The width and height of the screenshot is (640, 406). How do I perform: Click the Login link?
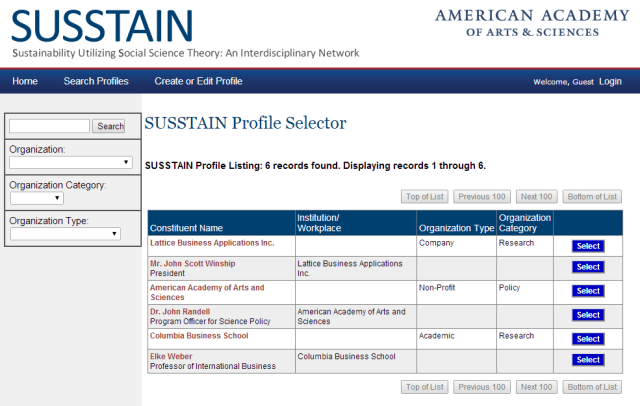click(x=610, y=81)
